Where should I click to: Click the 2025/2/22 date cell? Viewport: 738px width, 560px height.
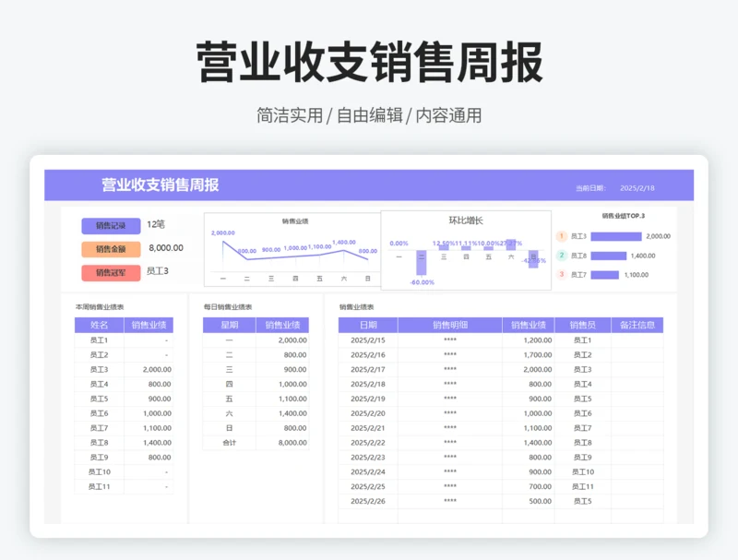click(367, 443)
